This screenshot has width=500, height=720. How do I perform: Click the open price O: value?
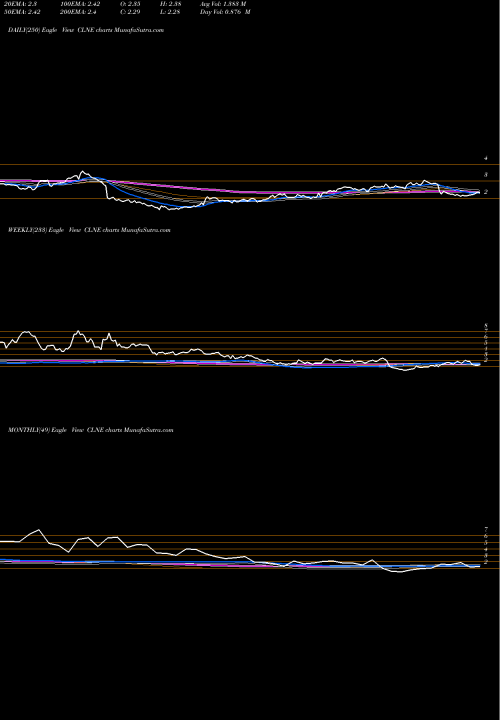tap(130, 4)
